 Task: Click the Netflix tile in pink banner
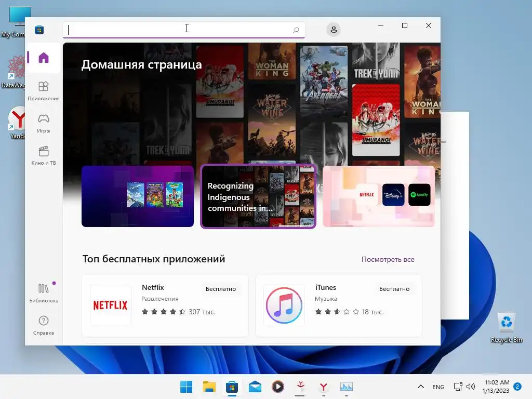tap(366, 195)
